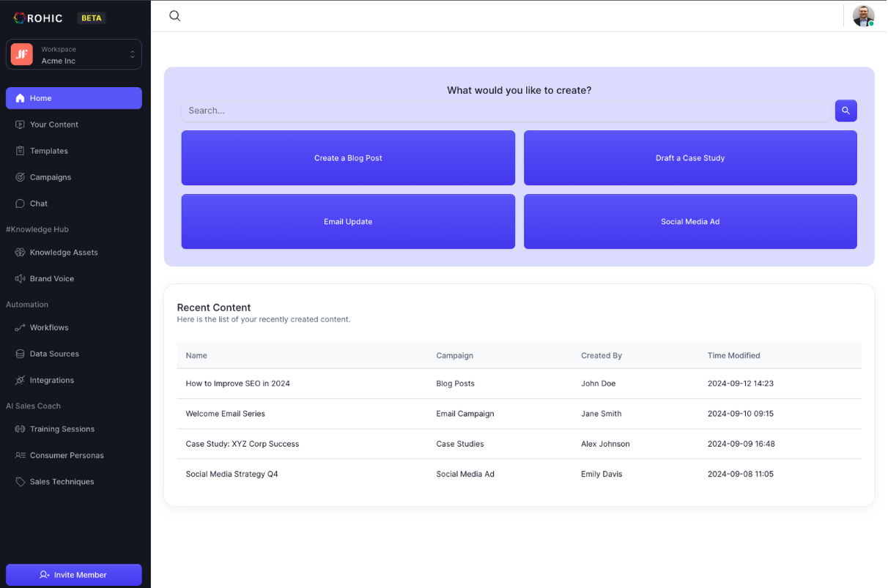Focus the Search... input field
The height and width of the screenshot is (588, 888).
click(x=506, y=111)
